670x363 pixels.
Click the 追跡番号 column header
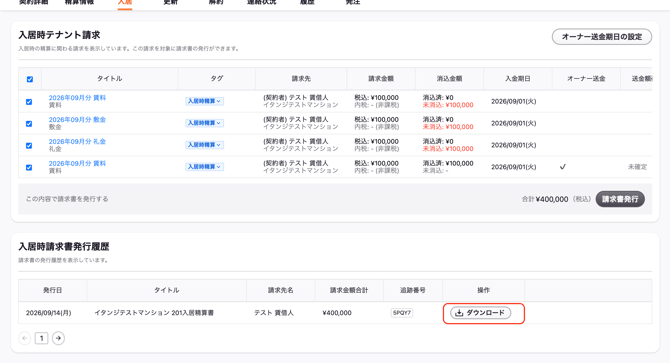[x=413, y=290]
